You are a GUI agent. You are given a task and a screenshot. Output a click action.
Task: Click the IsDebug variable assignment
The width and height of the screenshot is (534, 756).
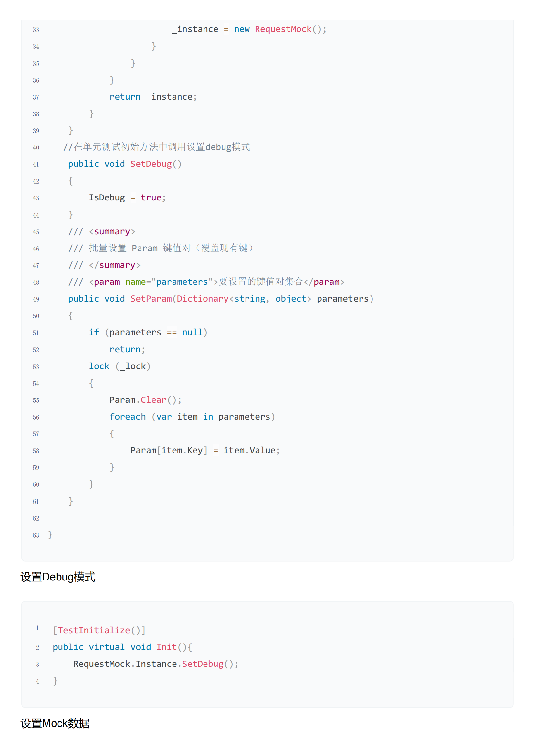tap(107, 197)
